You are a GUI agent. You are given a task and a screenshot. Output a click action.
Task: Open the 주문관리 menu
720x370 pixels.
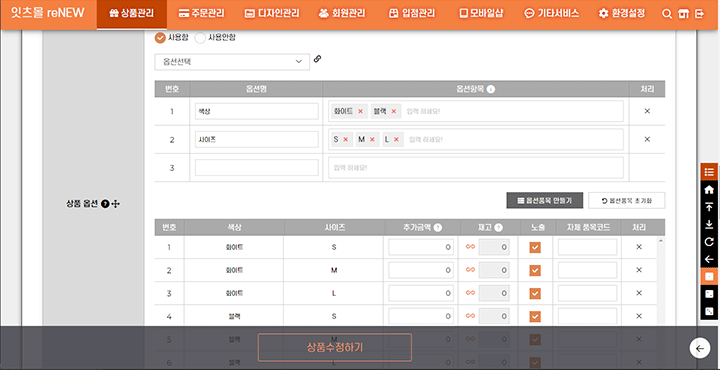202,14
